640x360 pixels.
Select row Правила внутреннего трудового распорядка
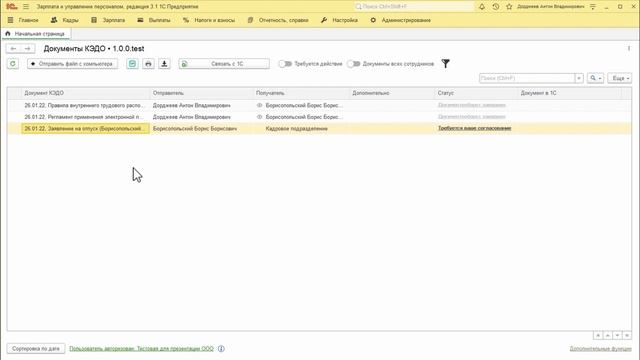(319, 105)
